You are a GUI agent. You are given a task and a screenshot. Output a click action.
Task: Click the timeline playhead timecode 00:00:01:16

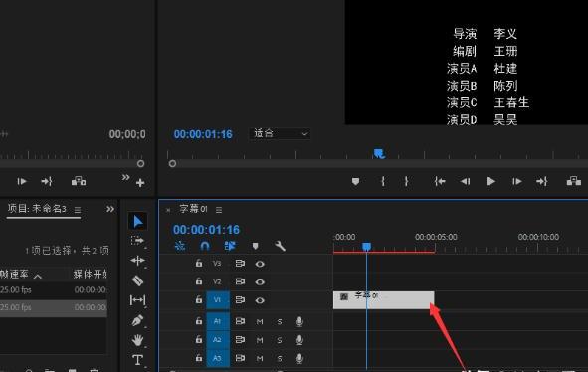206,230
